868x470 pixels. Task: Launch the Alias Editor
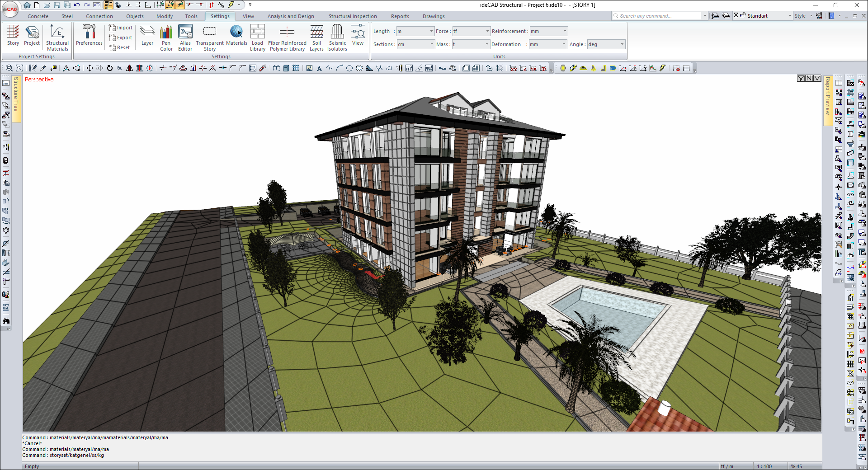click(185, 38)
